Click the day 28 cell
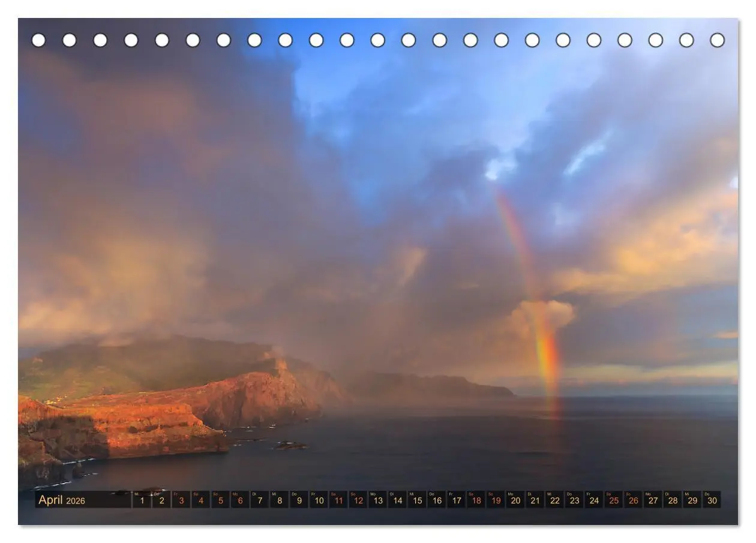Image resolution: width=756 pixels, height=543 pixels. pos(673,499)
